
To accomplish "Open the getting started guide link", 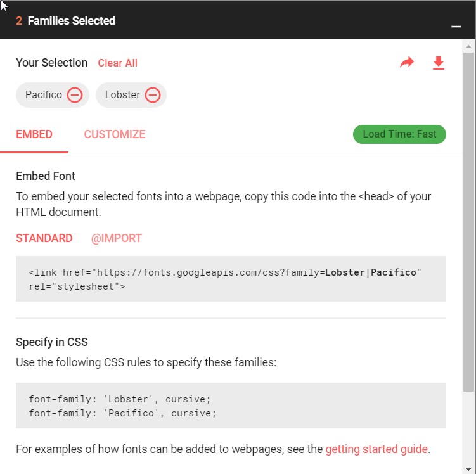I will pyautogui.click(x=376, y=450).
